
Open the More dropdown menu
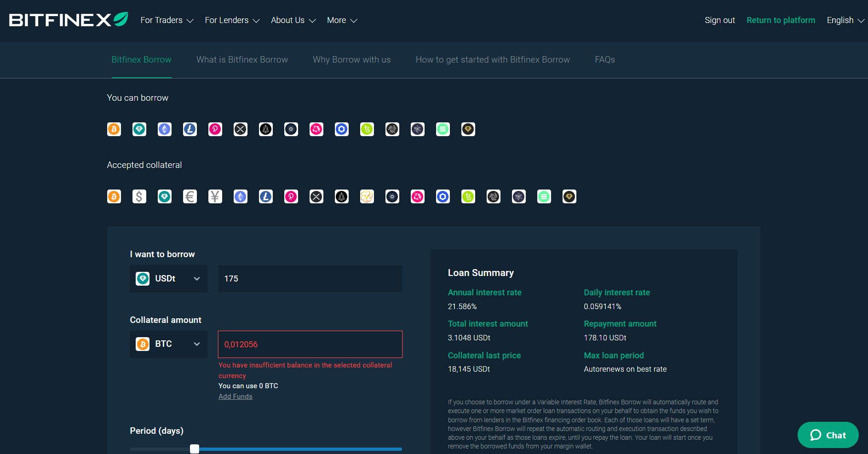pyautogui.click(x=342, y=20)
